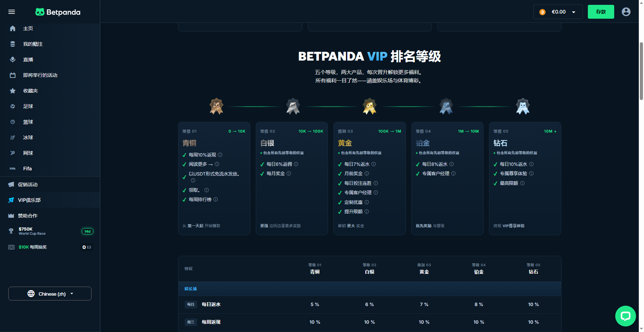644x332 pixels.
Task: Click the 14d countdown badge
Action: click(87, 231)
